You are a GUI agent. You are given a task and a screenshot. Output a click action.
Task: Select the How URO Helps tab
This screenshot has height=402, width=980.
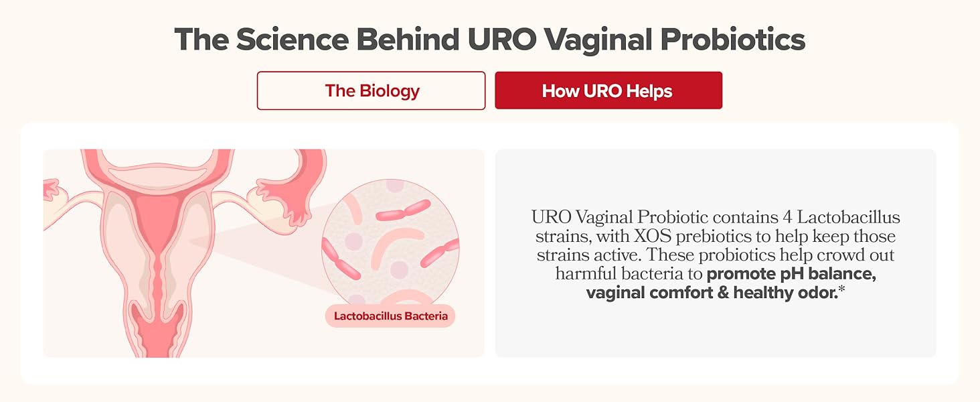tap(608, 90)
